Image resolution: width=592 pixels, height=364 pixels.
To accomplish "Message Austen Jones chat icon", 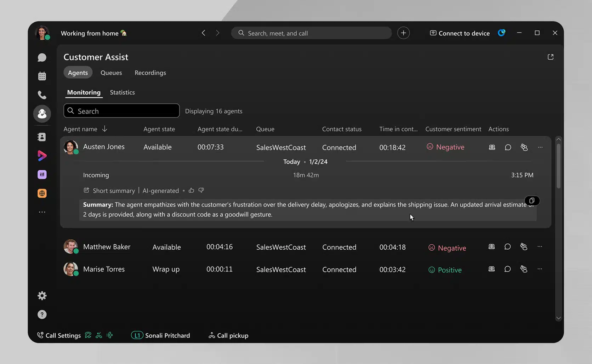I will click(x=508, y=147).
